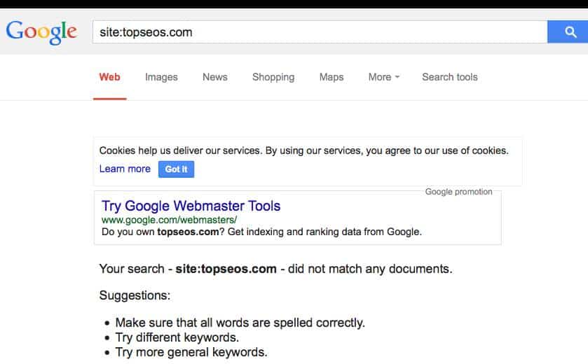Expand the More dropdown menu

coord(384,77)
